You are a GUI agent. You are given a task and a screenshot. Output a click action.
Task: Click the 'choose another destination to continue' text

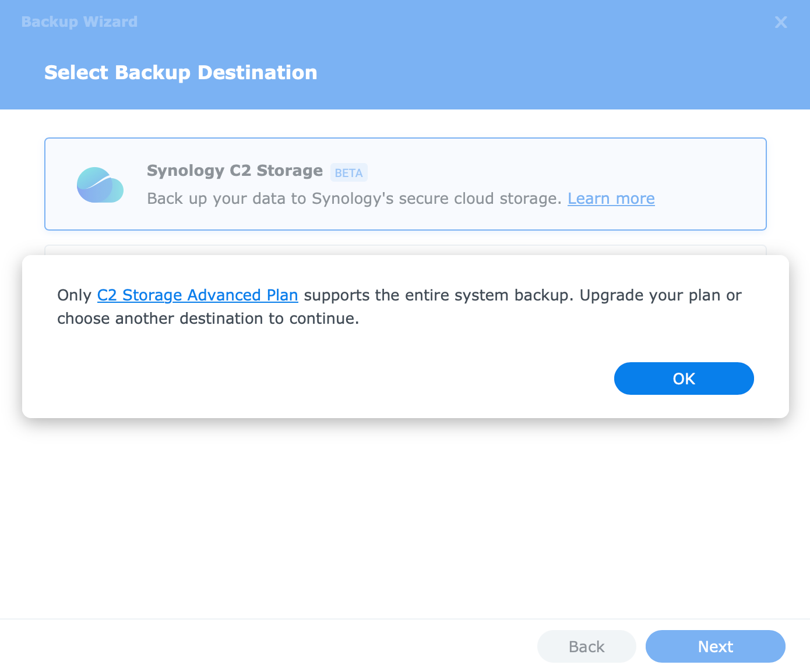coord(208,319)
